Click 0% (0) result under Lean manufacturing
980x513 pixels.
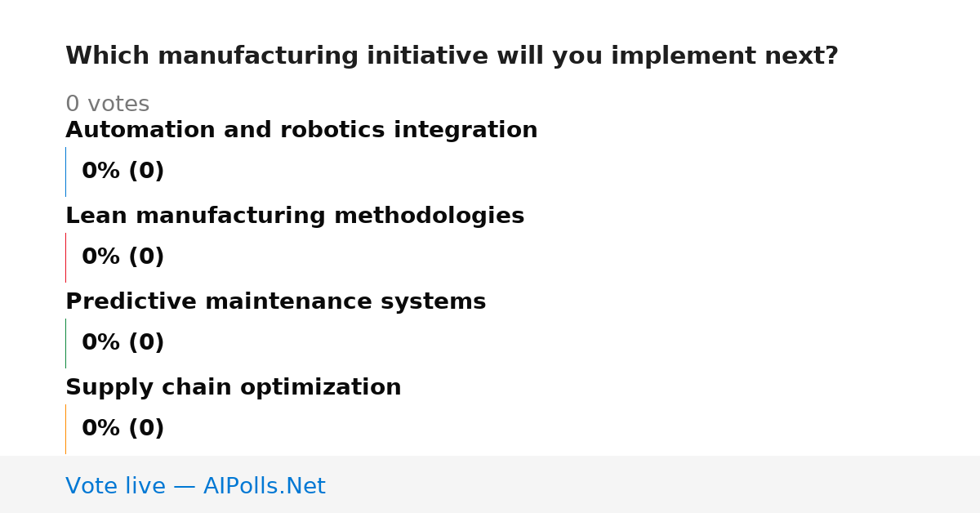click(x=123, y=257)
